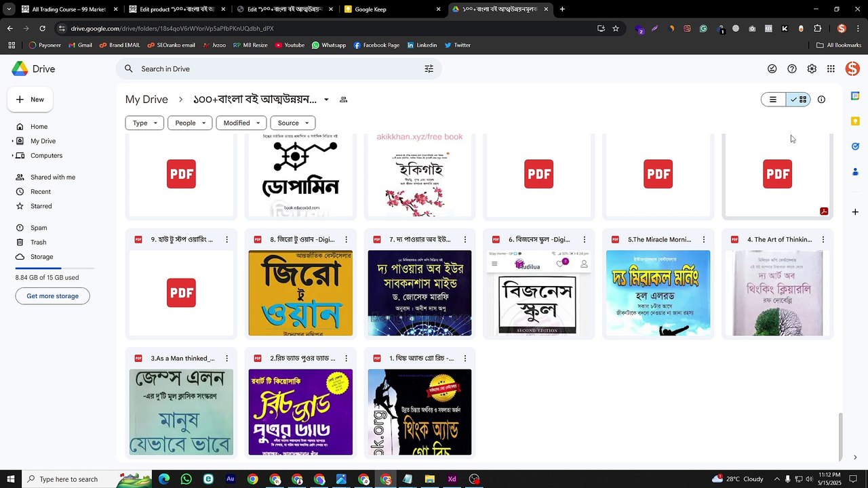Viewport: 868px width, 488px height.
Task: Open The Miracle Morning book thumbnail
Action: pos(658,293)
